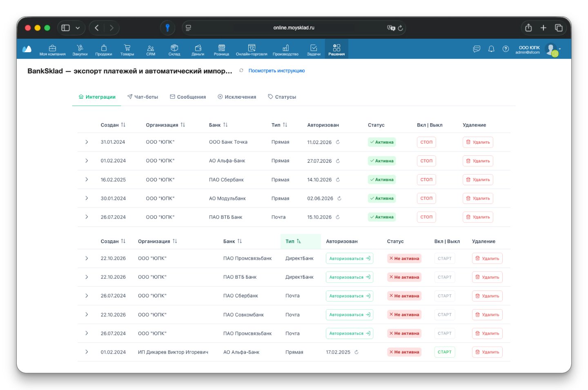This screenshot has width=588, height=390.
Task: Open the help question mark icon
Action: click(x=506, y=49)
